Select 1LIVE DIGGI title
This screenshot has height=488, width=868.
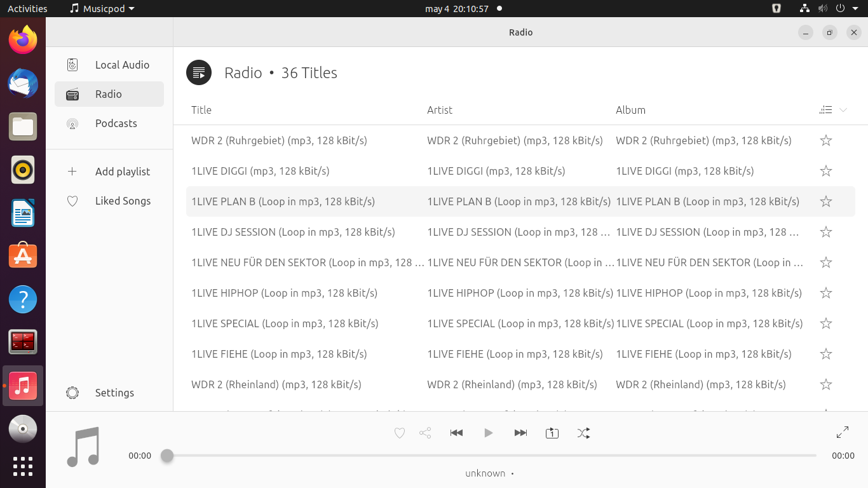click(x=260, y=171)
